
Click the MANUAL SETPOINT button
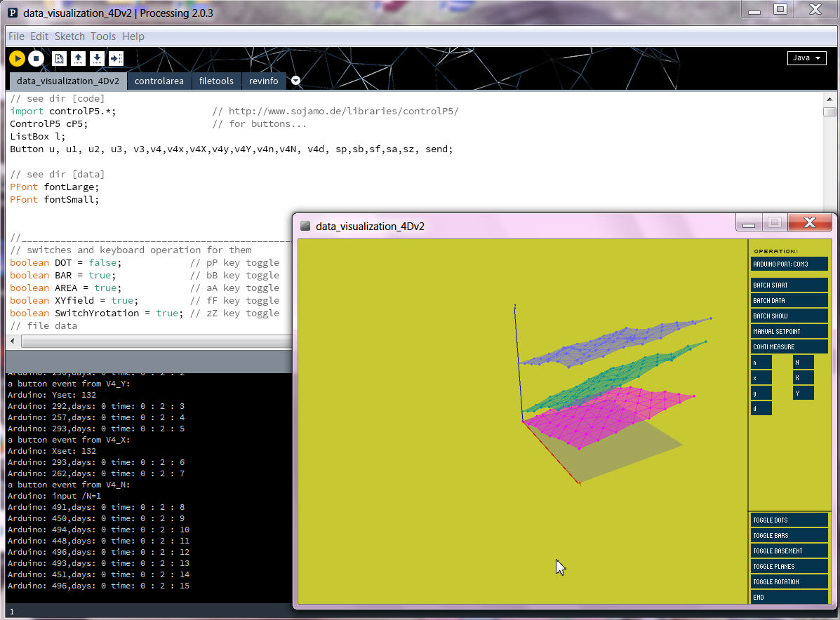point(789,331)
